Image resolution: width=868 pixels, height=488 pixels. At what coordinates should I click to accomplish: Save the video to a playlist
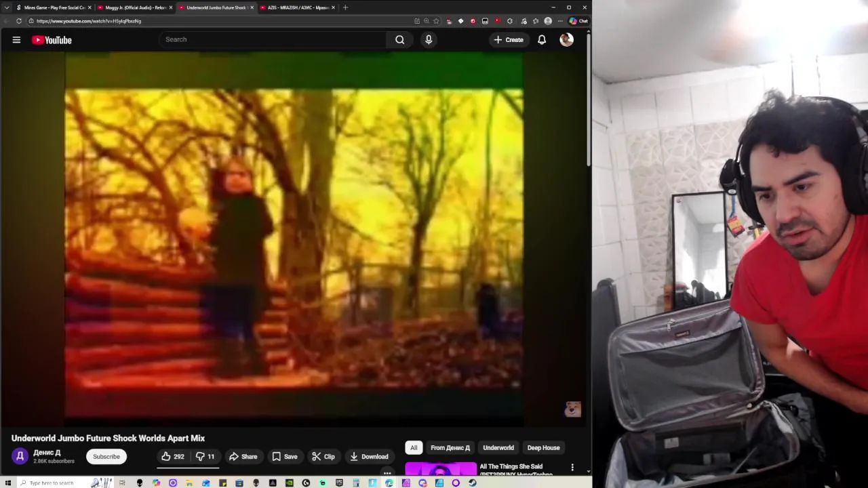[285, 457]
